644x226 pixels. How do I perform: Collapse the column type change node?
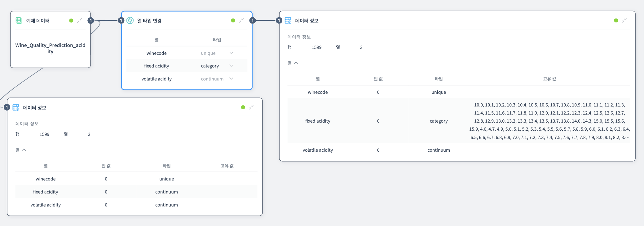(241, 20)
